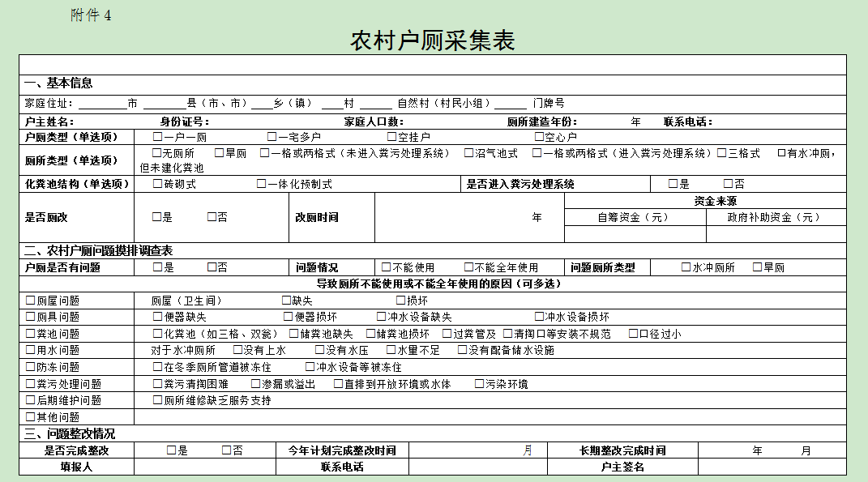
Task: Check the 一户一厕 household type box
Action: pos(158,138)
